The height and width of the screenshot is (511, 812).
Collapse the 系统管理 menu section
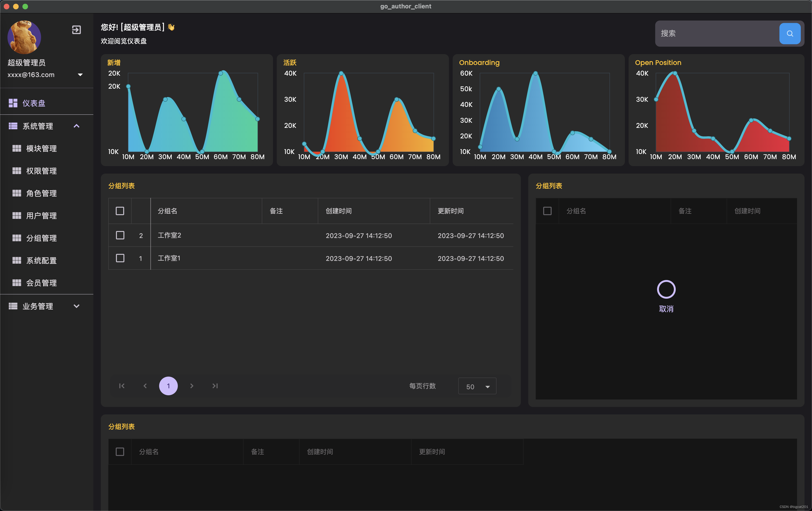(x=77, y=126)
